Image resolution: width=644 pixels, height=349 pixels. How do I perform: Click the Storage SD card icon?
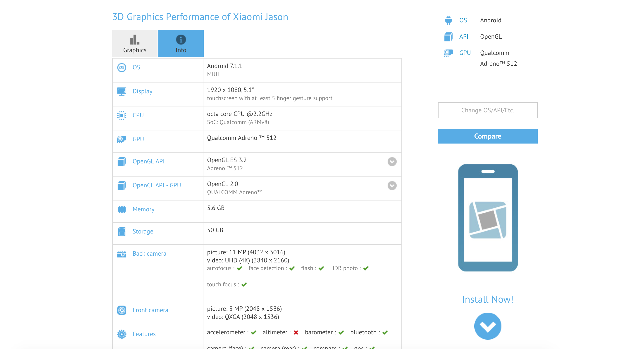pos(122,232)
